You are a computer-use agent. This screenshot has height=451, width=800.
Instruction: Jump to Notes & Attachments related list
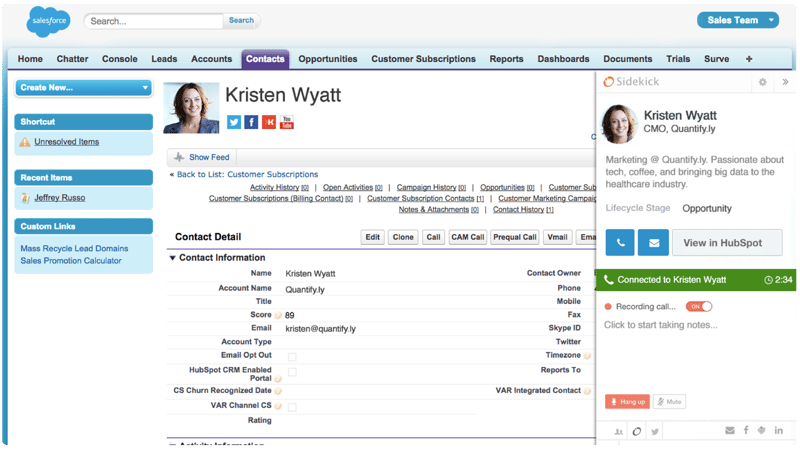438,210
